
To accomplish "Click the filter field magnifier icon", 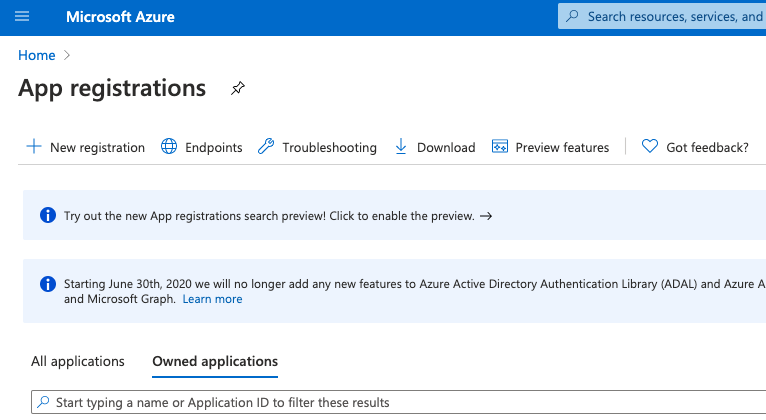I will pyautogui.click(x=43, y=401).
